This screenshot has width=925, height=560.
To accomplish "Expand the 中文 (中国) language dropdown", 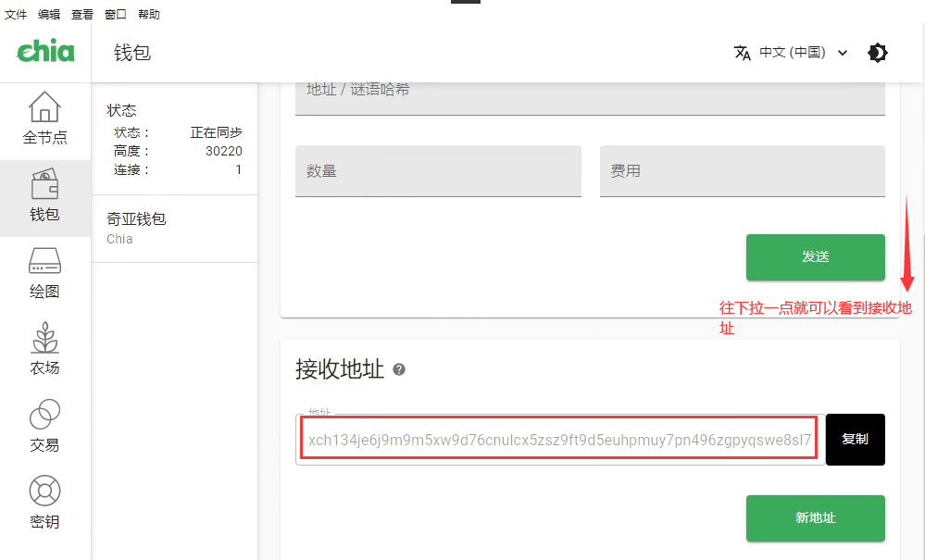I will (842, 53).
